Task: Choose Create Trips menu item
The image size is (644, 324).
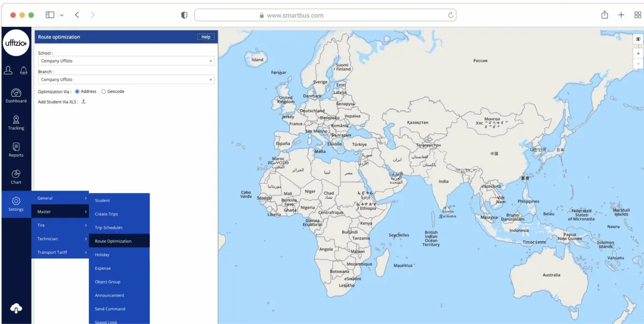Action: click(119, 214)
